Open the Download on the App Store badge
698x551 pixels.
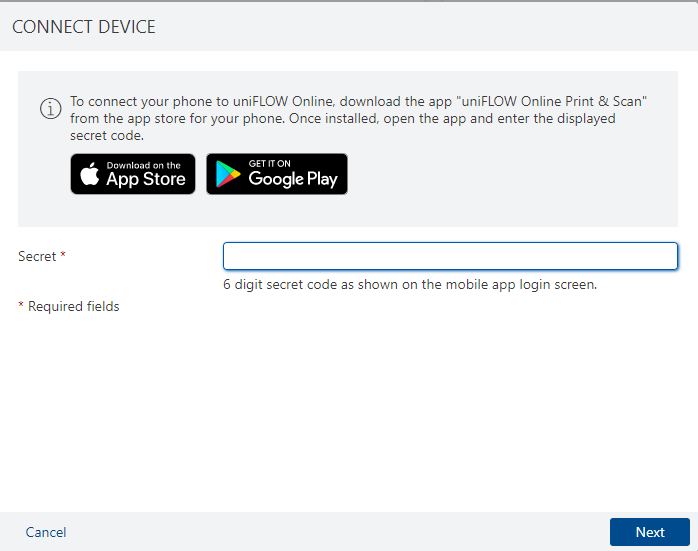[x=133, y=174]
